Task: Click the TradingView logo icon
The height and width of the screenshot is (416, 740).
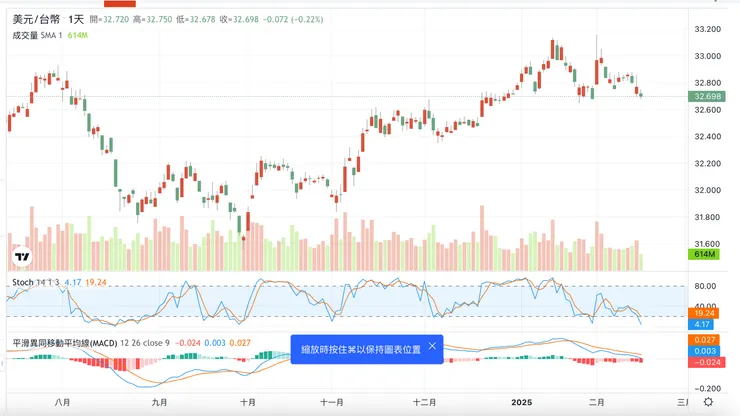Action: [x=20, y=258]
